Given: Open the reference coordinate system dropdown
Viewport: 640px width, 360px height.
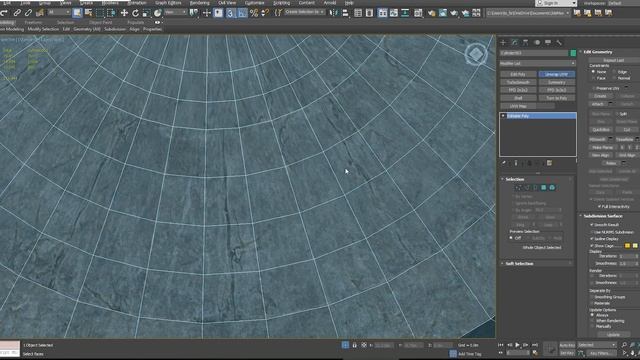Looking at the screenshot, I should (176, 13).
